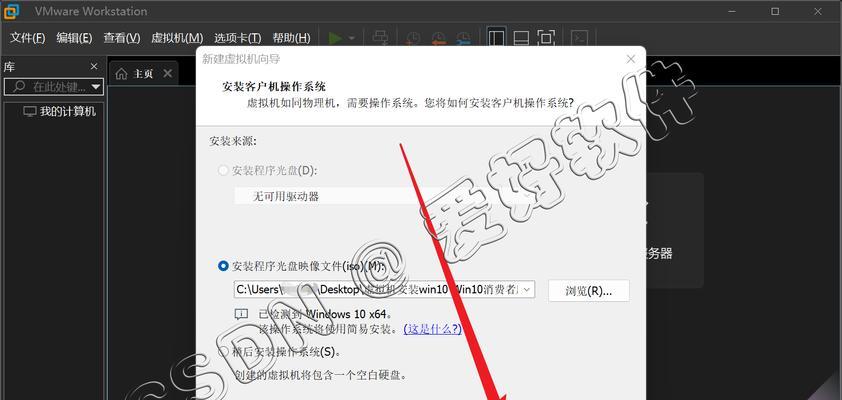The height and width of the screenshot is (400, 842).
Task: Open the 选项卡(T) menu
Action: 237,38
